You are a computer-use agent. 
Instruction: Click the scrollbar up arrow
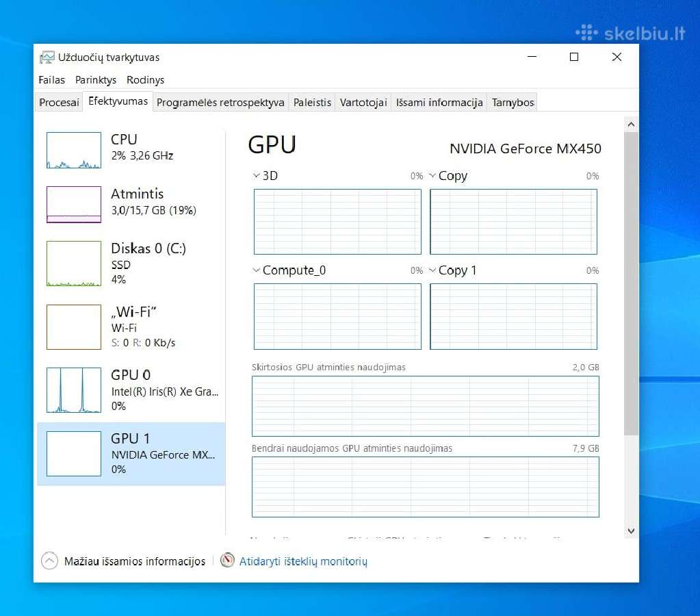click(x=631, y=125)
